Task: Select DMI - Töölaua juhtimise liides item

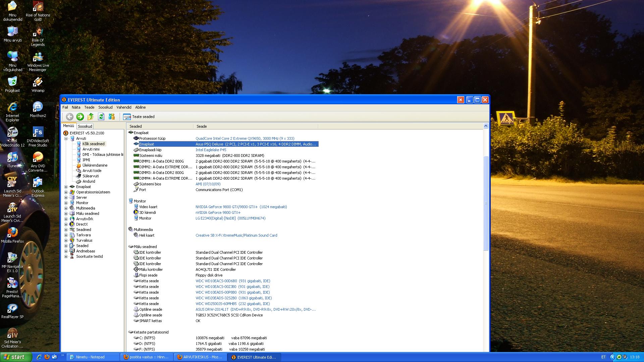Action: (x=103, y=155)
